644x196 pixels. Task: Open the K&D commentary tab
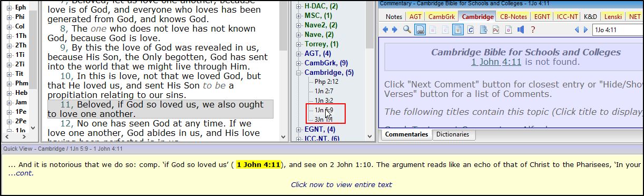pyautogui.click(x=591, y=16)
